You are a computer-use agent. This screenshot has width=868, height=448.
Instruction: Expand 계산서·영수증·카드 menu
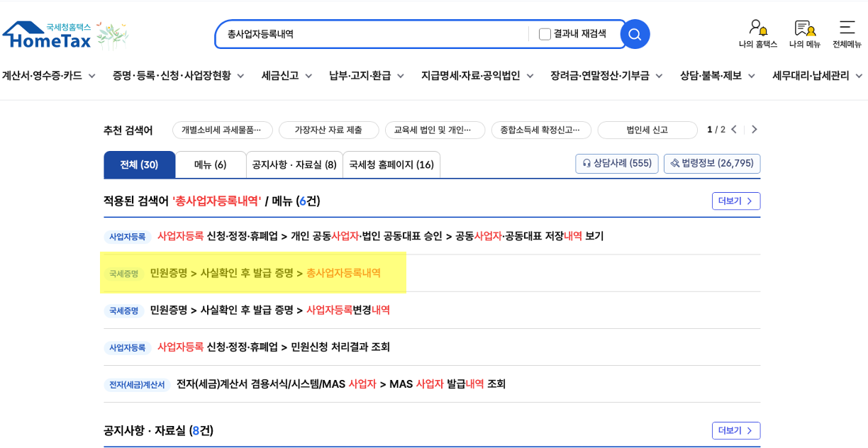[x=48, y=75]
